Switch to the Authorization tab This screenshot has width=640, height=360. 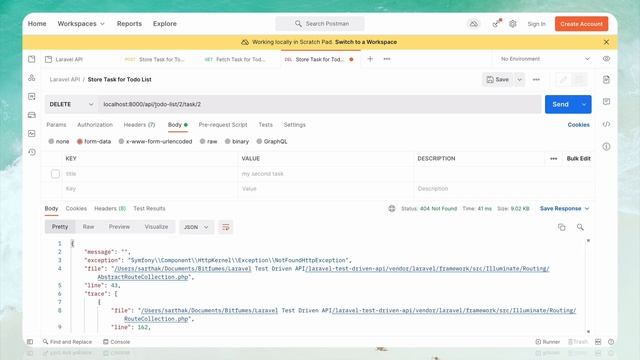(x=95, y=124)
